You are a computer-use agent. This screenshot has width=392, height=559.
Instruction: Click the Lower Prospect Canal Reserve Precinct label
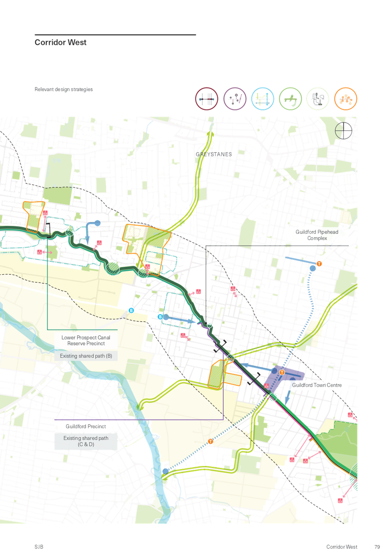(86, 341)
